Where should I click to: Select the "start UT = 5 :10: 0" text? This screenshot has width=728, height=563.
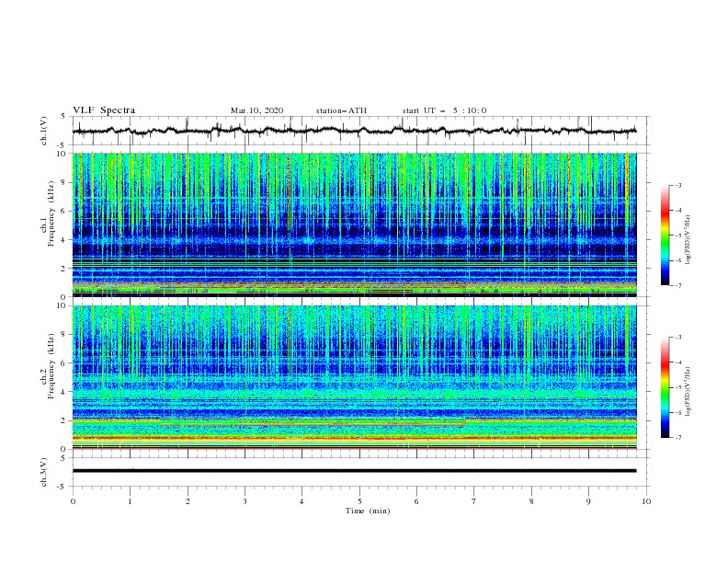pos(444,110)
